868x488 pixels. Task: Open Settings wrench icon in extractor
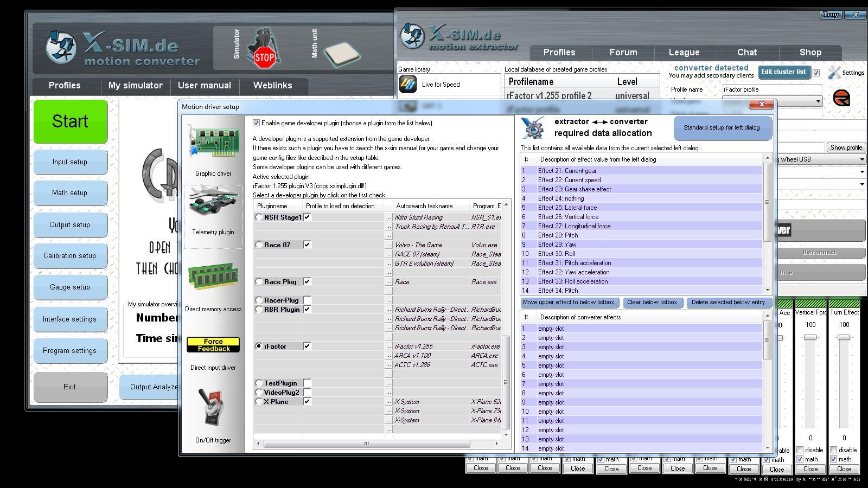(834, 72)
